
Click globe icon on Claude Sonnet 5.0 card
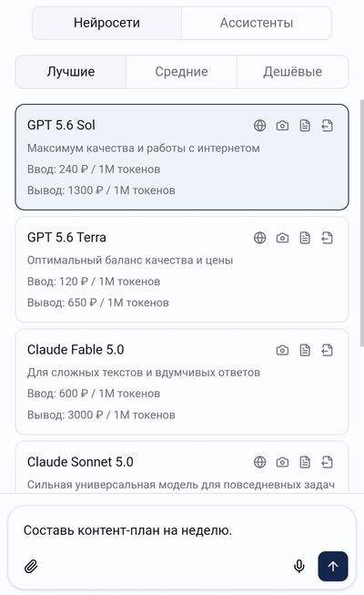pos(259,462)
